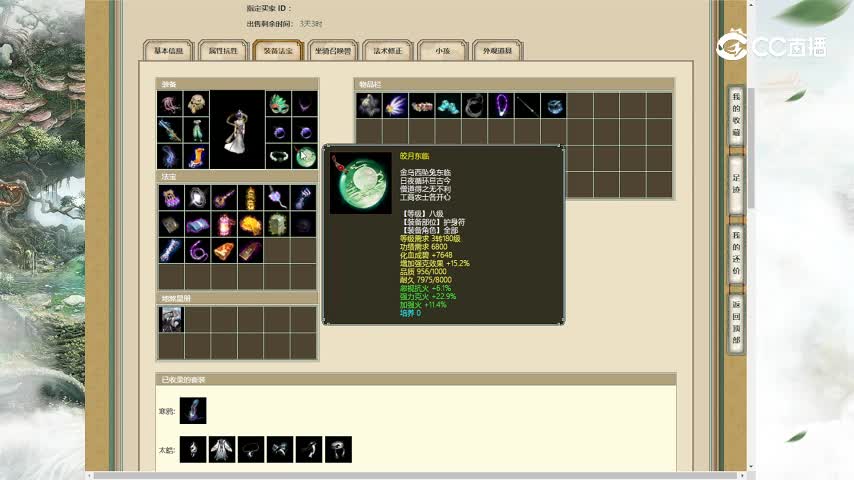854x480 pixels.
Task: Click the green jade amulet equipment icon
Action: tap(305, 157)
